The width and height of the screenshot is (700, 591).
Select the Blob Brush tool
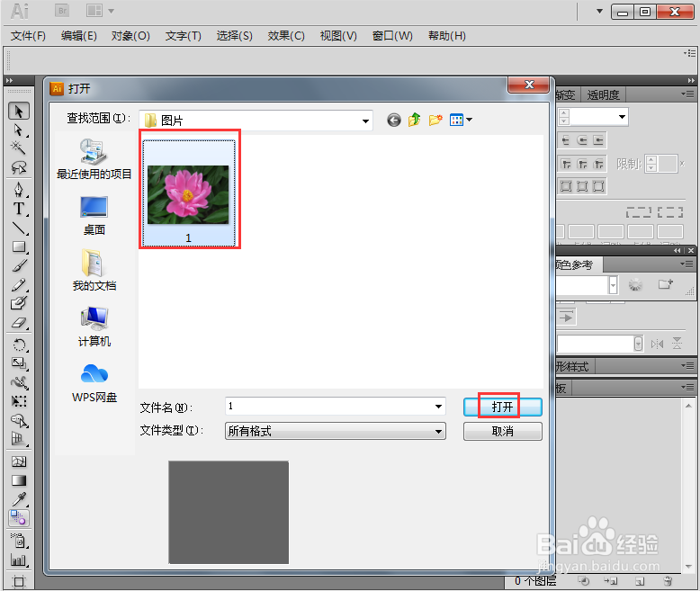tap(19, 303)
